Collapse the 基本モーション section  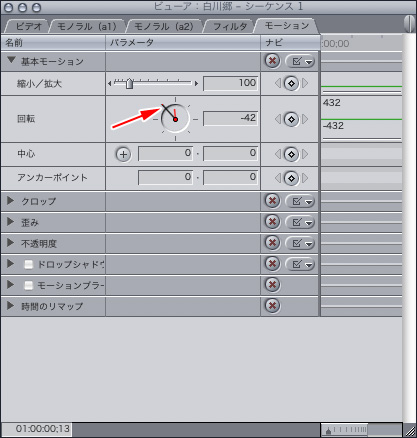(x=11, y=60)
